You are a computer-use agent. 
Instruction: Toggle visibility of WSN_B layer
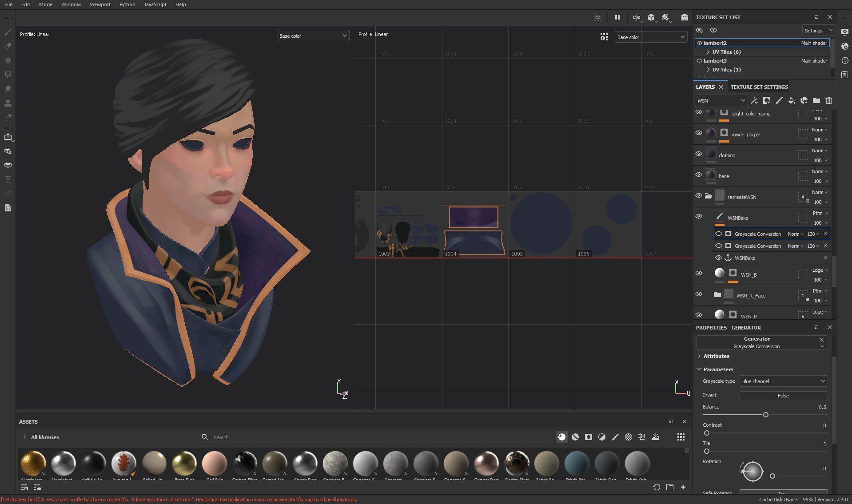point(699,274)
